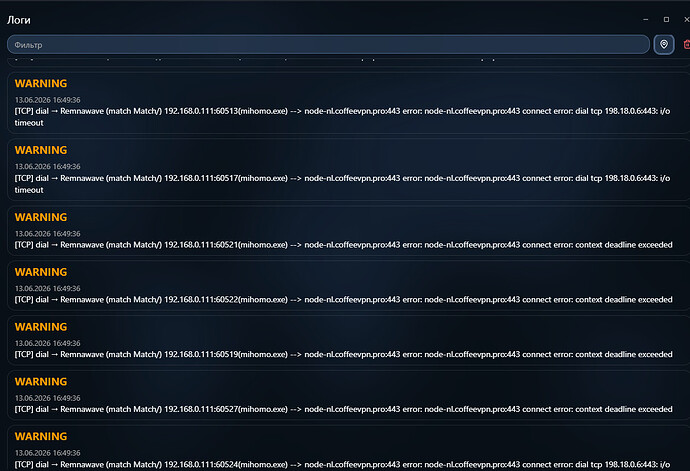Viewport: 690px width, 471px height.
Task: Close the Логи window
Action: pos(686,19)
